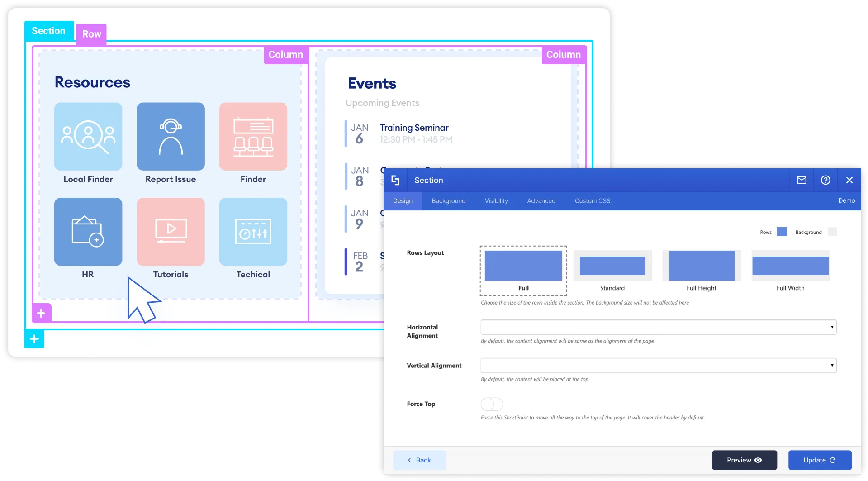Image resolution: width=868 pixels, height=481 pixels.
Task: Expand the Horizontal Alignment dropdown
Action: pos(659,327)
